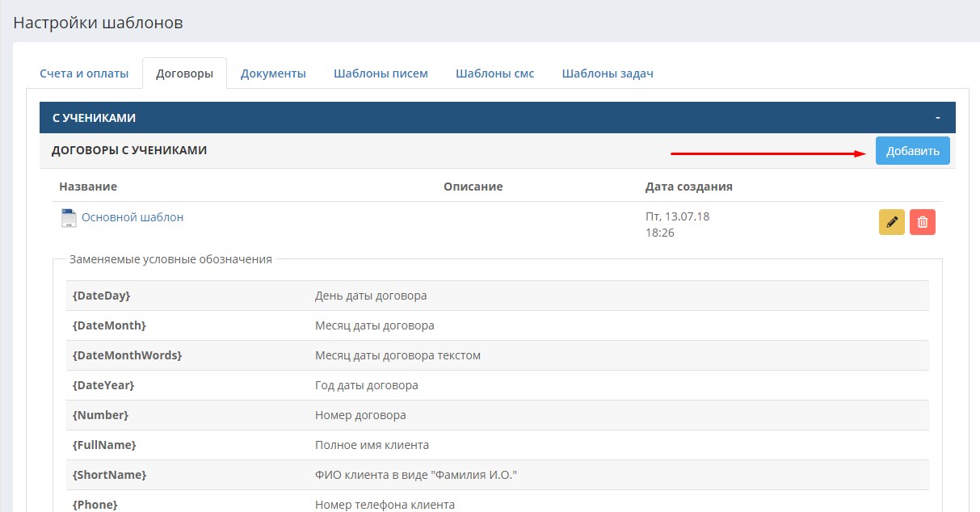Click the creation date Пт, 13.07.18
The height and width of the screenshot is (512, 980).
pyautogui.click(x=678, y=216)
